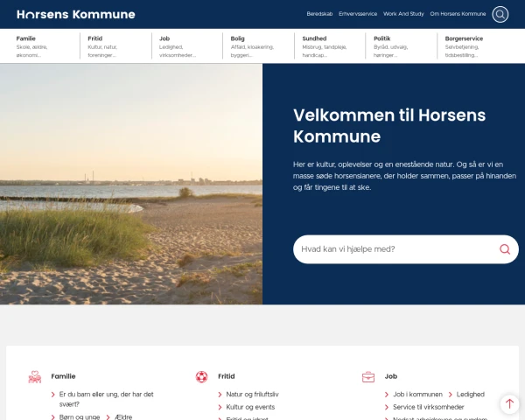Click the Fritid football icon
Viewport: 525px width, 420px height.
[201, 377]
